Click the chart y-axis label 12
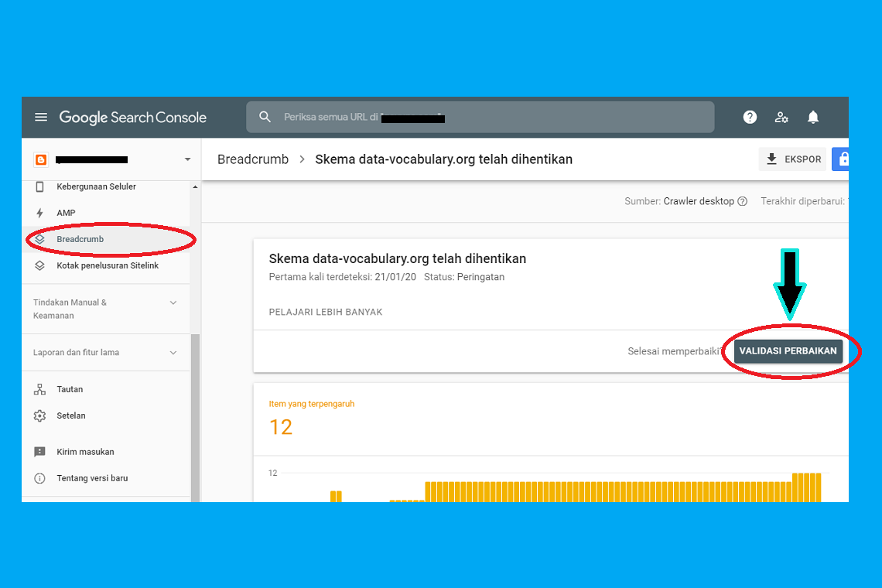Screen dimensions: 882x588 273,473
